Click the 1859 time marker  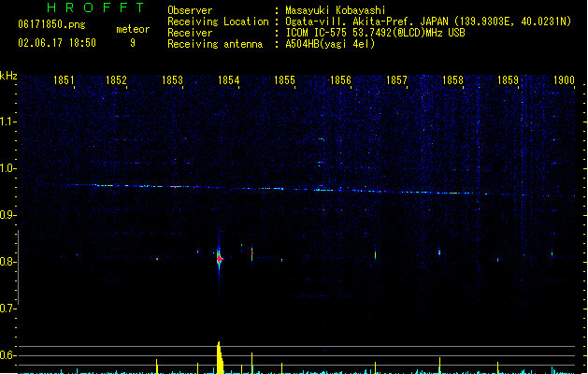point(509,80)
